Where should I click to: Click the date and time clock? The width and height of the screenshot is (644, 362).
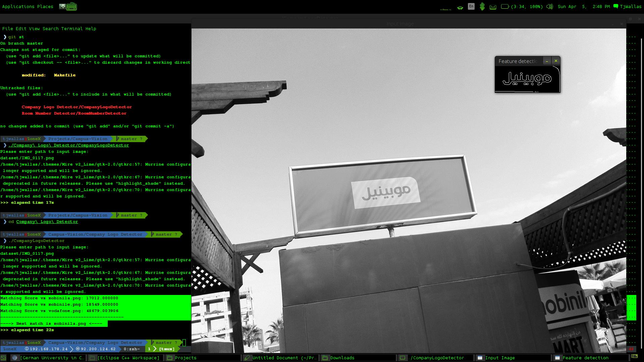click(584, 6)
